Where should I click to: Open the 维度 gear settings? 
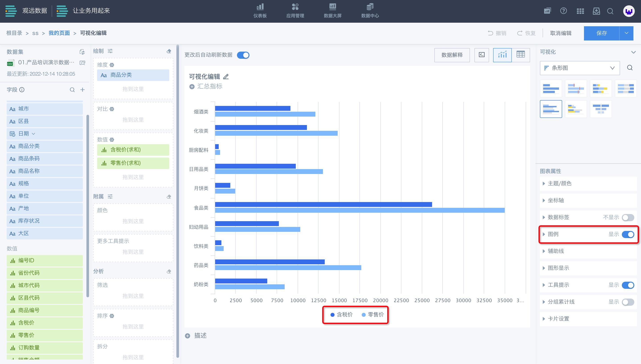[112, 65]
